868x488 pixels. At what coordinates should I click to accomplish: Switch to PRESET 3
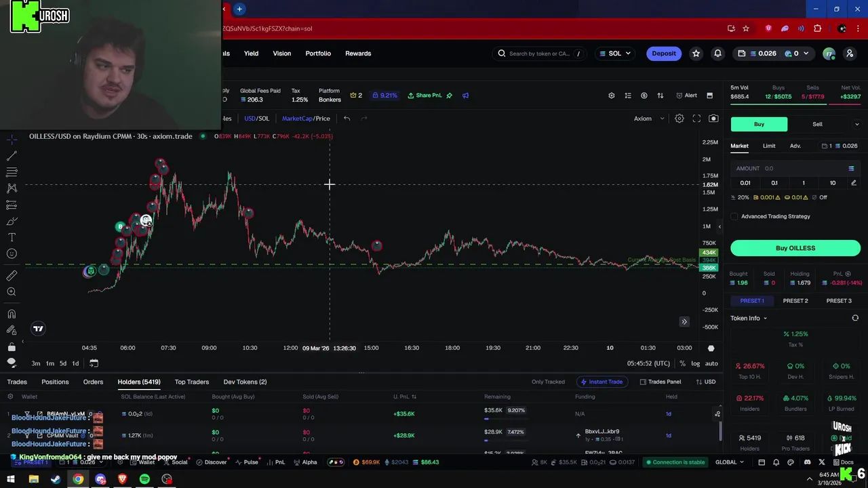click(839, 301)
